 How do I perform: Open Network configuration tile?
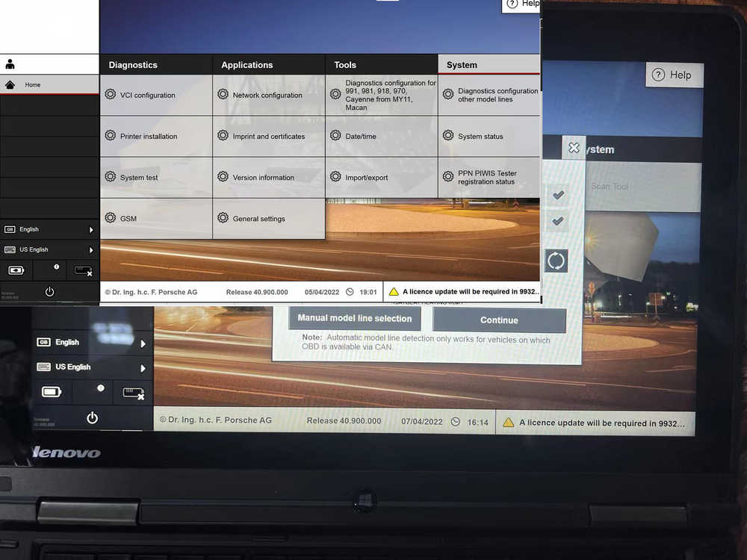click(269, 96)
